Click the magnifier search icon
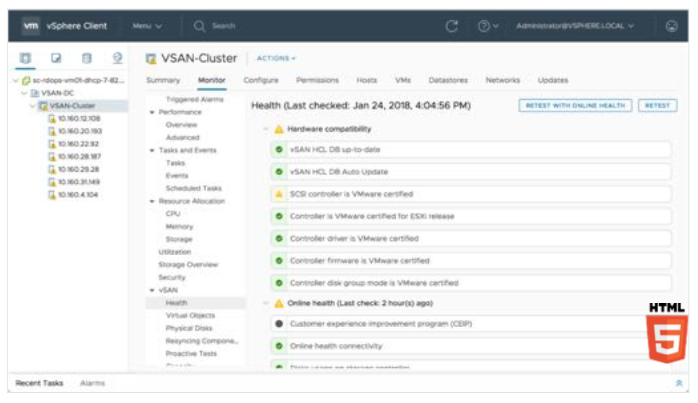This screenshot has height=403, width=698. click(199, 26)
